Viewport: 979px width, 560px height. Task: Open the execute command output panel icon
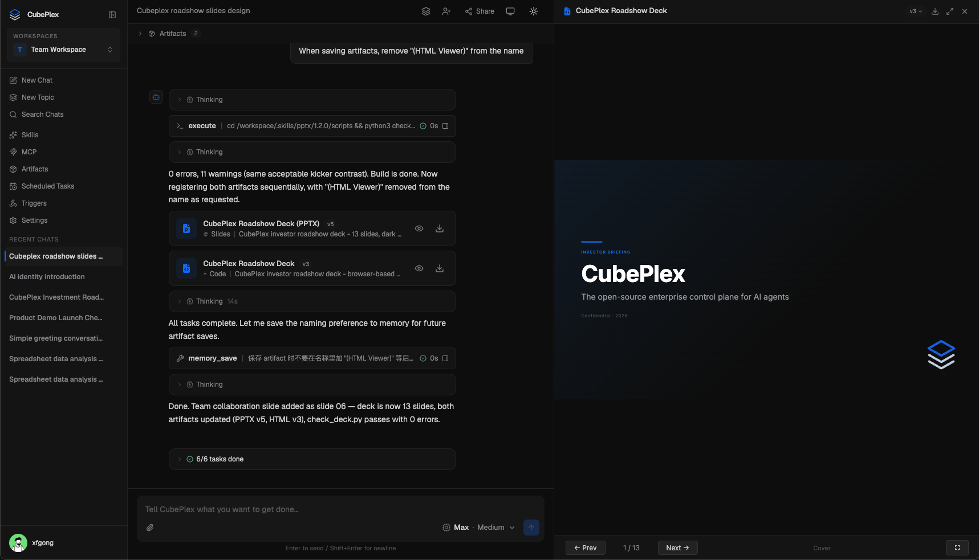tap(446, 126)
